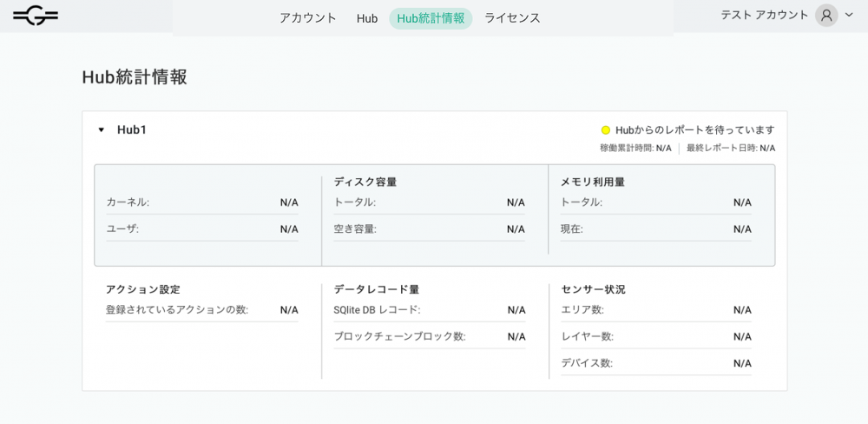The height and width of the screenshot is (424, 868).
Task: Go to the ライセンス tab
Action: pyautogui.click(x=512, y=18)
